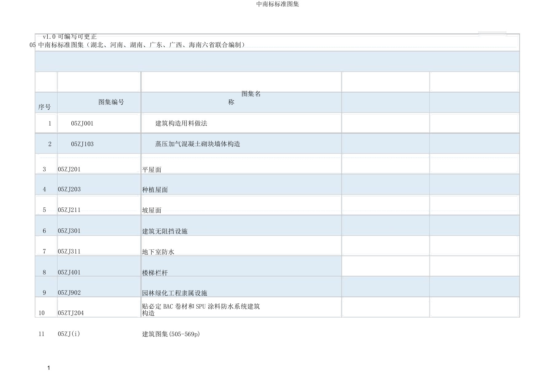Select code cell '05ZTJ204'
This screenshot has height=392, width=555.
click(71, 313)
